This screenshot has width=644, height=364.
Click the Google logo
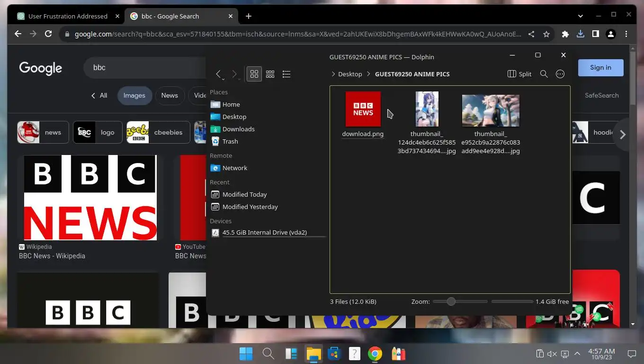point(41,68)
